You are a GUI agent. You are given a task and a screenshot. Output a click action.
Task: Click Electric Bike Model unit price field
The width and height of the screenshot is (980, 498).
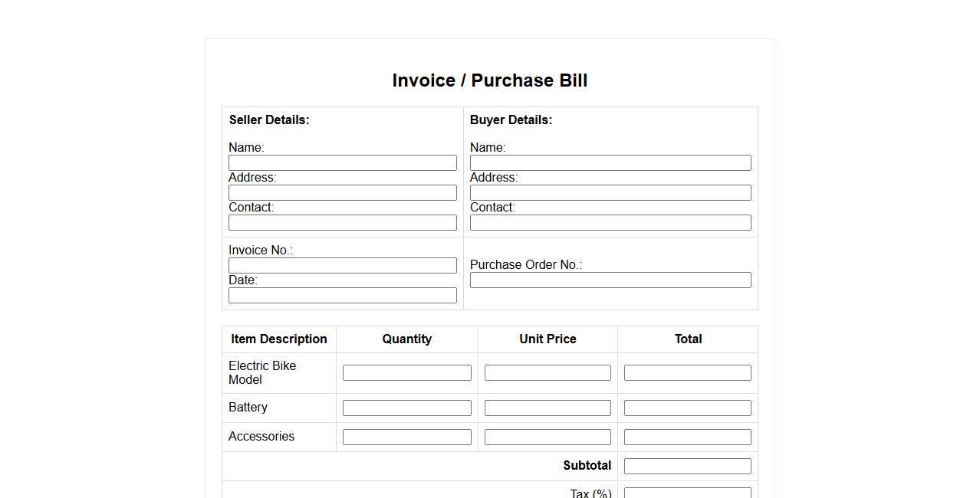548,372
